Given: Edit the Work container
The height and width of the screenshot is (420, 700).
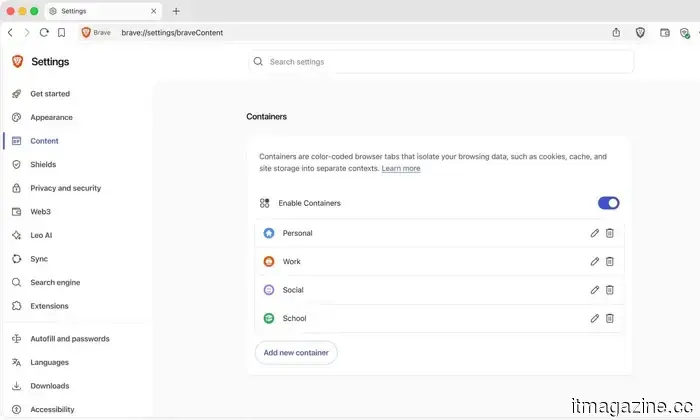Looking at the screenshot, I should pyautogui.click(x=595, y=262).
